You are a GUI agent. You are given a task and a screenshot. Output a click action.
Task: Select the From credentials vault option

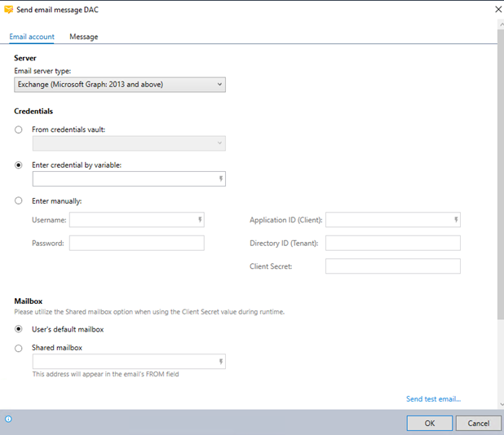(19, 130)
